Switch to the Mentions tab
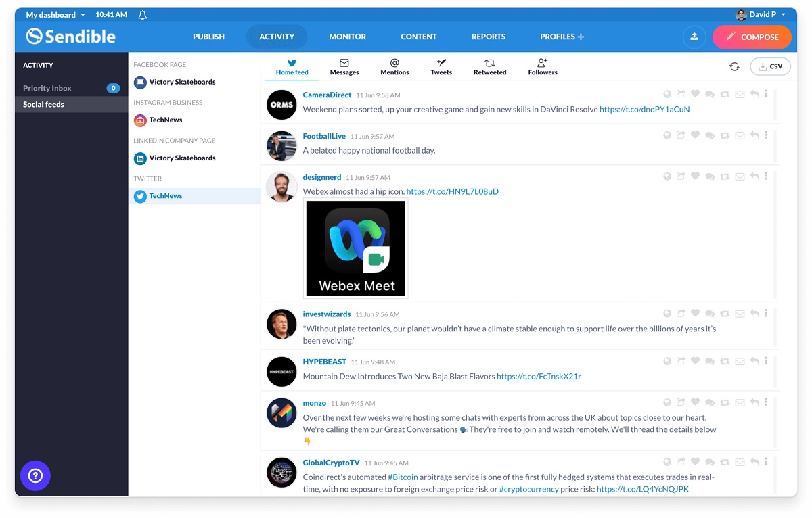This screenshot has height=518, width=812. 394,67
